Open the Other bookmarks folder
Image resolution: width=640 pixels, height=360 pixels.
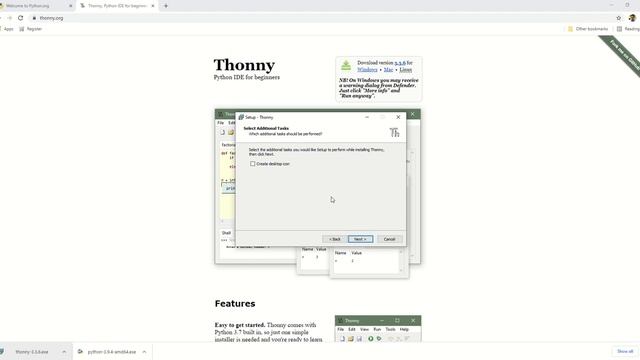tap(588, 29)
